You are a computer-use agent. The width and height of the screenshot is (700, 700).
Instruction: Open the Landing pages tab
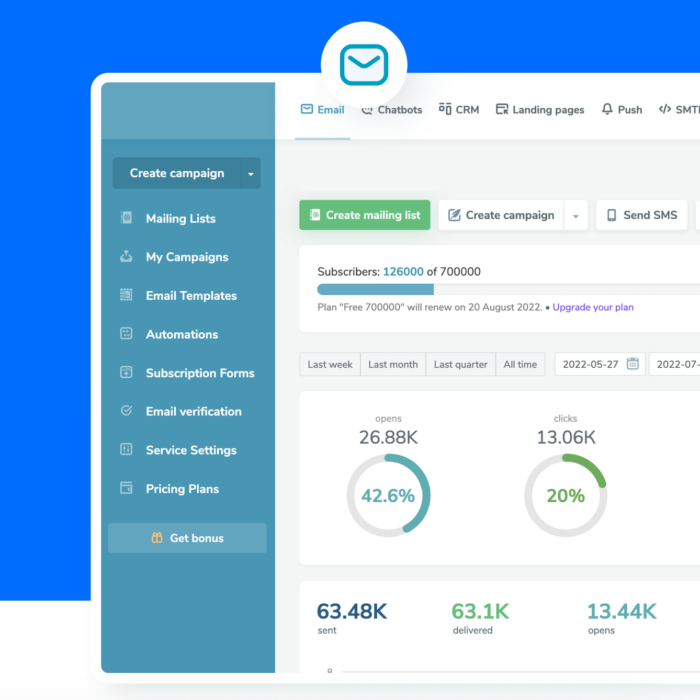point(540,110)
